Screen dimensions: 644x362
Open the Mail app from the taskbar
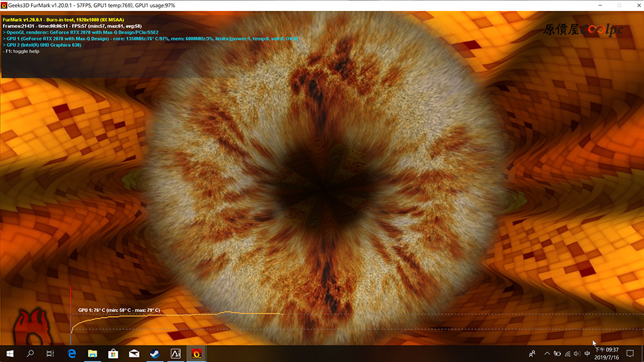pos(134,354)
